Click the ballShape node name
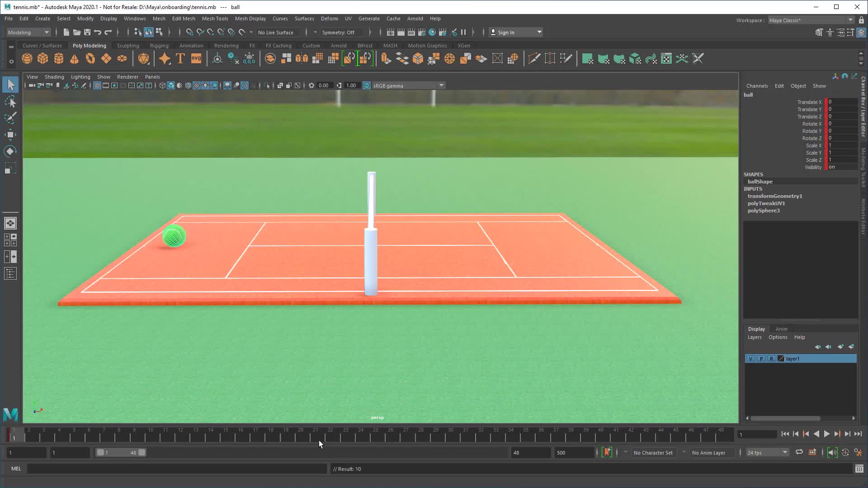868x488 pixels. 760,182
